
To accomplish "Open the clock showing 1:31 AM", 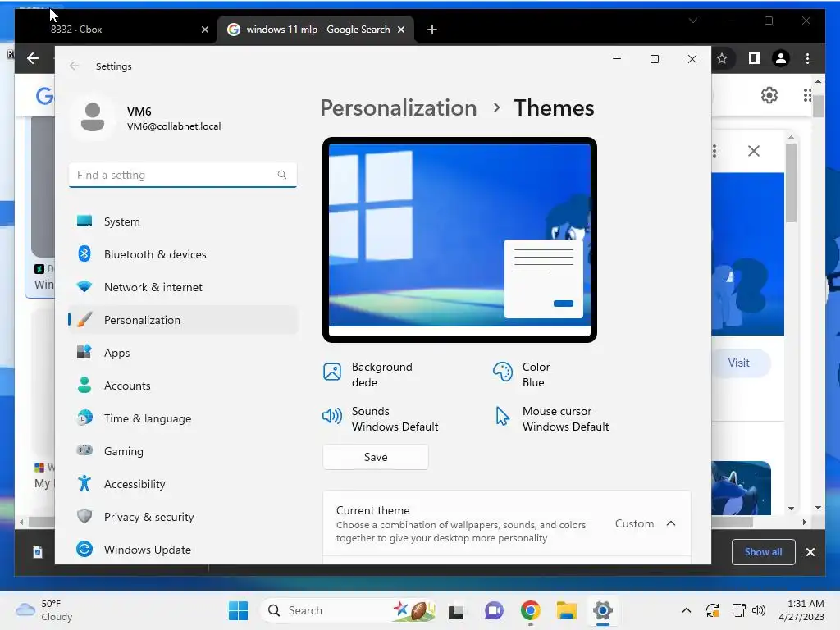I will [801, 610].
